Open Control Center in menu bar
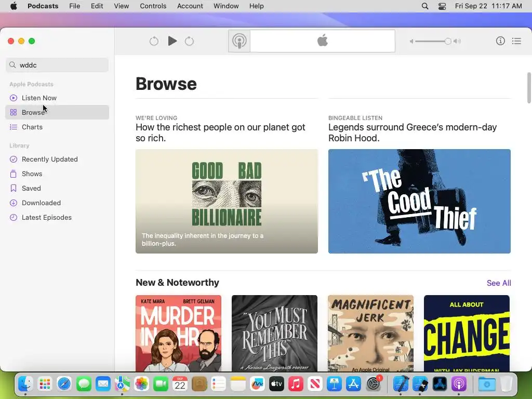Screen dimensions: 532x399 (x=442, y=6)
